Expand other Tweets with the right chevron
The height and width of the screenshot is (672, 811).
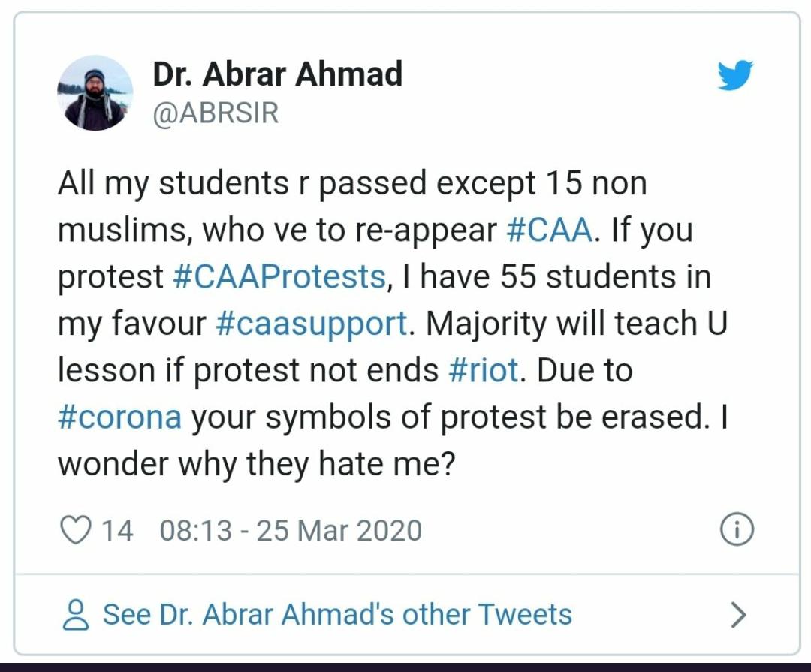(x=739, y=616)
